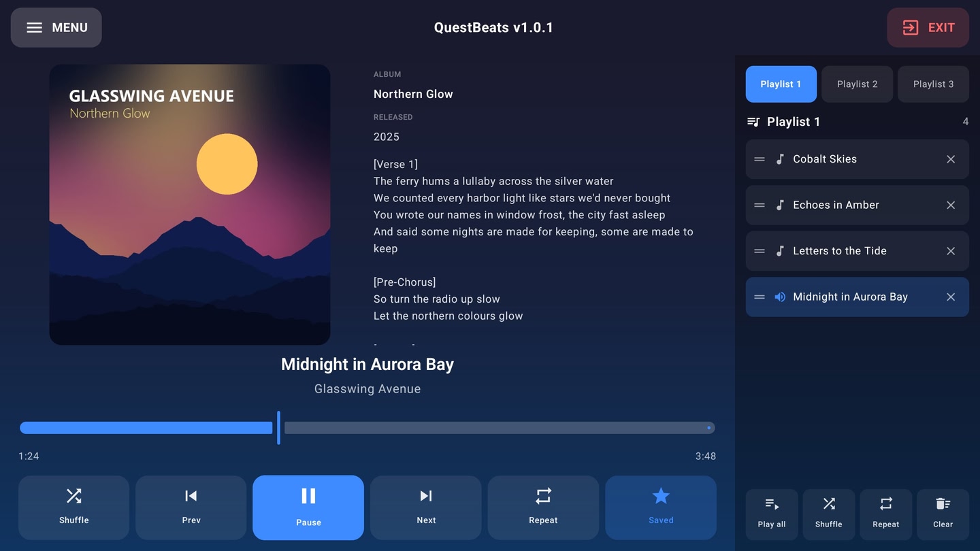Remove Cobalt Skies from the playlist
This screenshot has height=551, width=980.
(951, 159)
